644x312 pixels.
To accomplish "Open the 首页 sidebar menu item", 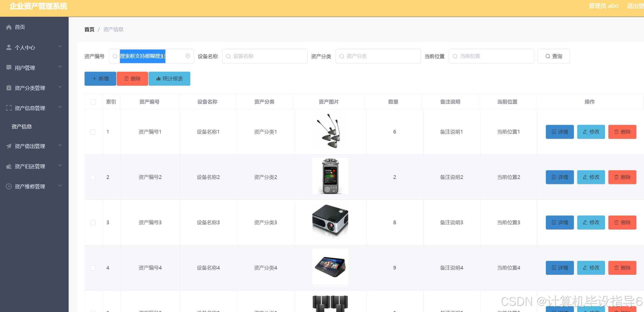I will coord(34,27).
